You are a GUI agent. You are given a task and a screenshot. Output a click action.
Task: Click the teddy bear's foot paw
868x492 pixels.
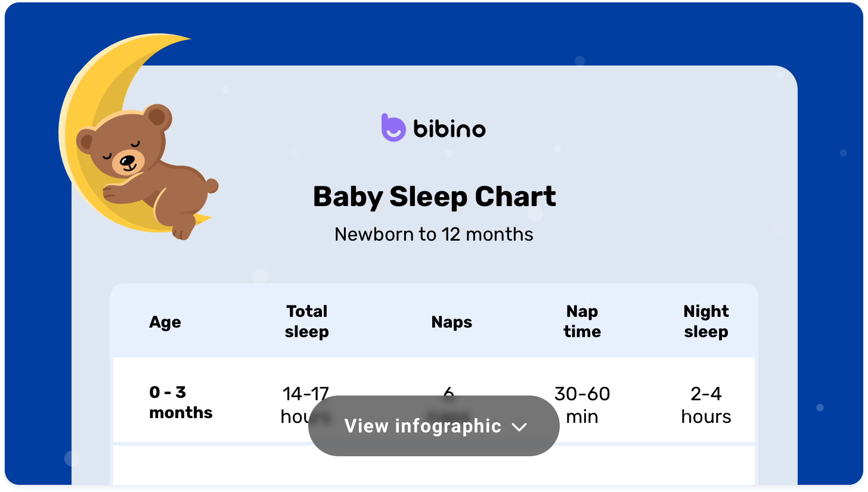click(x=184, y=227)
